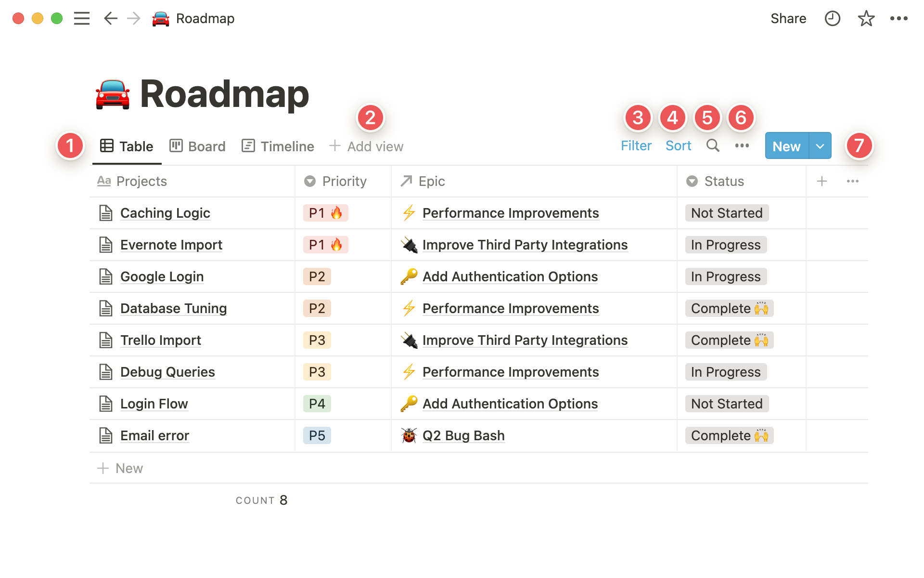This screenshot has width=924, height=578.
Task: Expand the New button dropdown arrow
Action: 820,146
